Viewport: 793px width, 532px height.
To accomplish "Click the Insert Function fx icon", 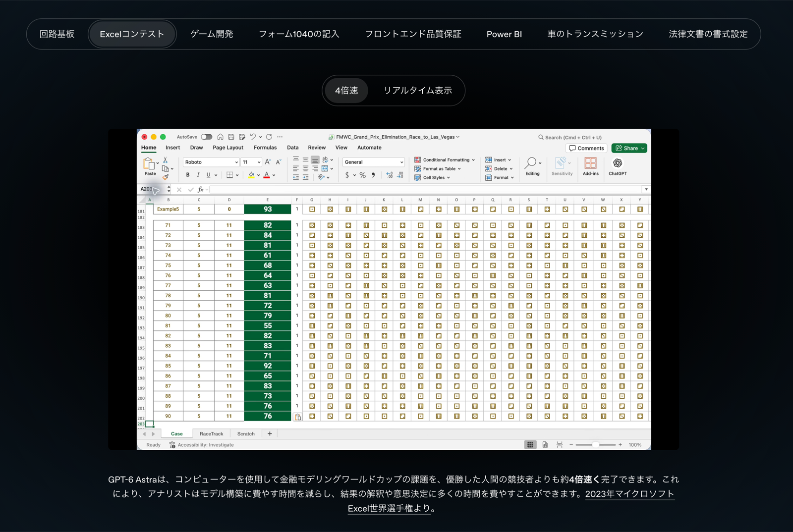I will (201, 189).
